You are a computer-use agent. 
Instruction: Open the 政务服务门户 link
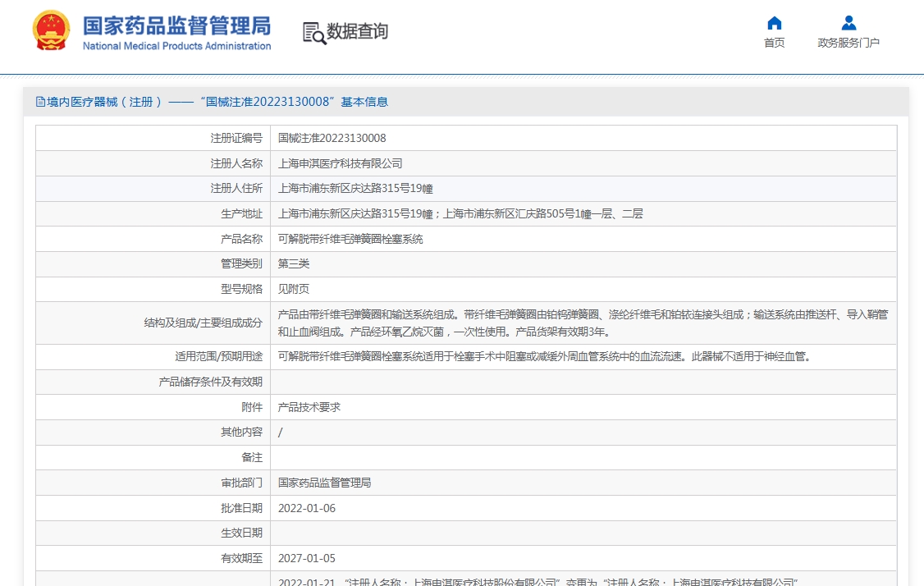tap(849, 43)
